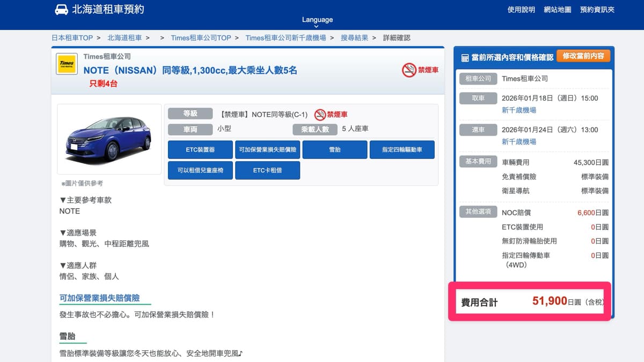Image resolution: width=644 pixels, height=362 pixels.
Task: Click the 其他選項 label in side panel
Action: 478,211
